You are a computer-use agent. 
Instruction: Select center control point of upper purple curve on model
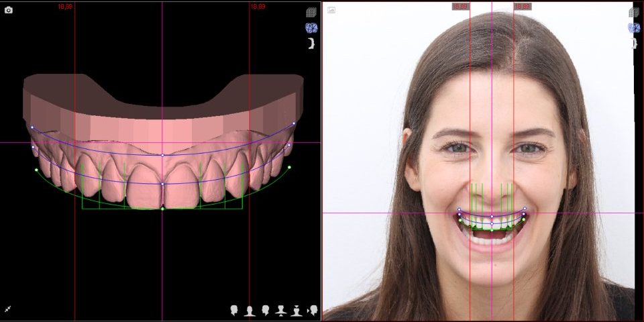click(x=162, y=155)
